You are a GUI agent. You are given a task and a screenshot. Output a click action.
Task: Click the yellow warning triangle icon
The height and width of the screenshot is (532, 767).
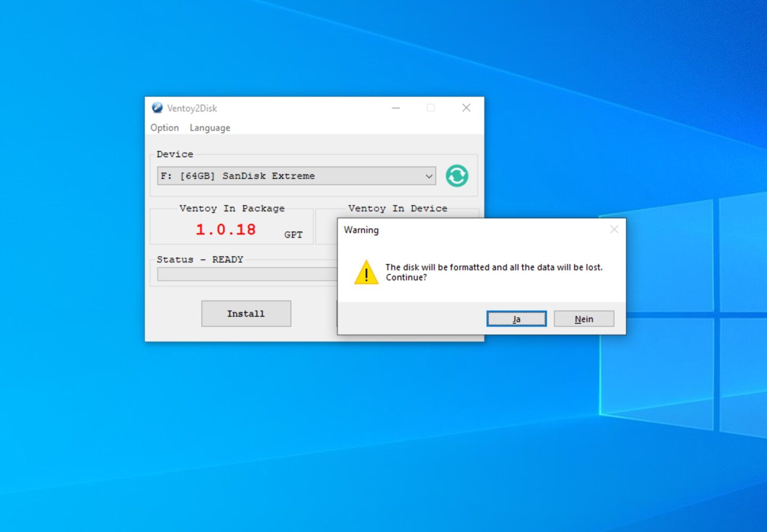[x=366, y=273]
